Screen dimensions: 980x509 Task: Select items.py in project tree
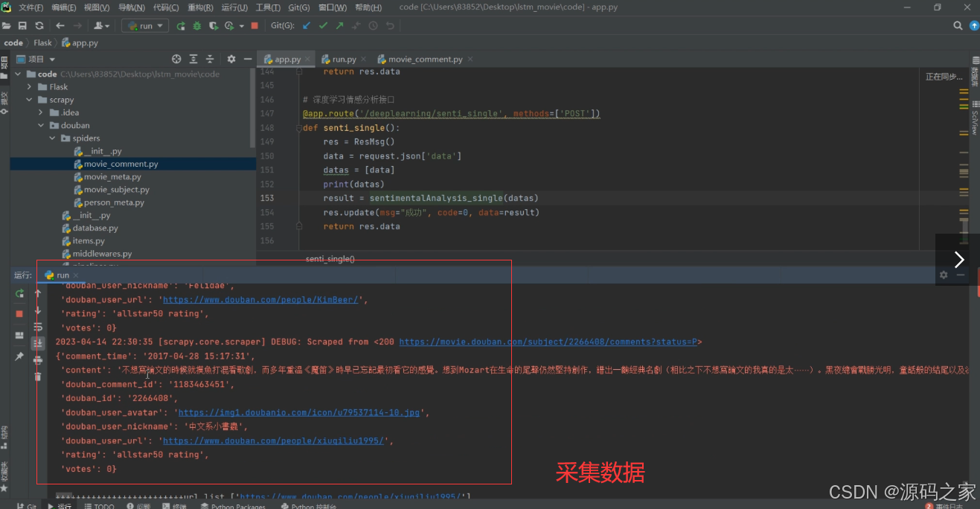pos(89,241)
